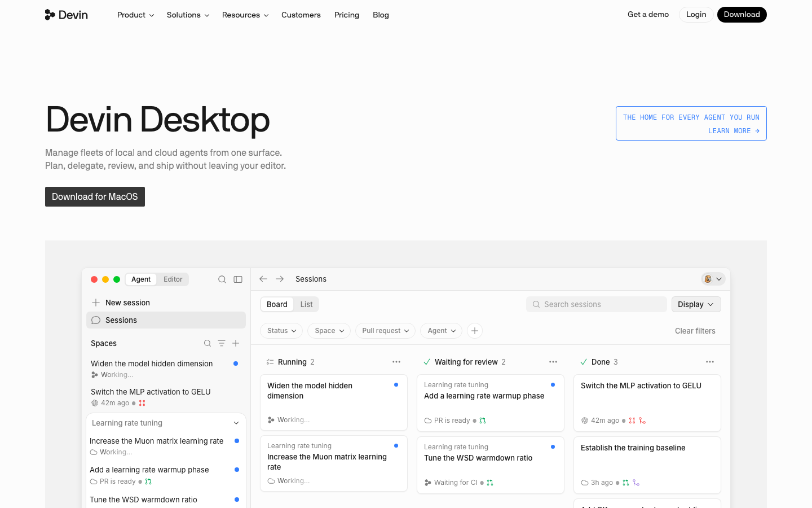Add a filter with the plus circle
The image size is (812, 508).
[x=475, y=331]
